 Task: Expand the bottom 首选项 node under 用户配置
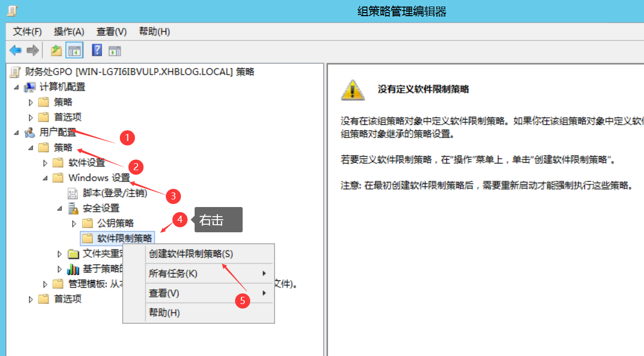(x=31, y=299)
